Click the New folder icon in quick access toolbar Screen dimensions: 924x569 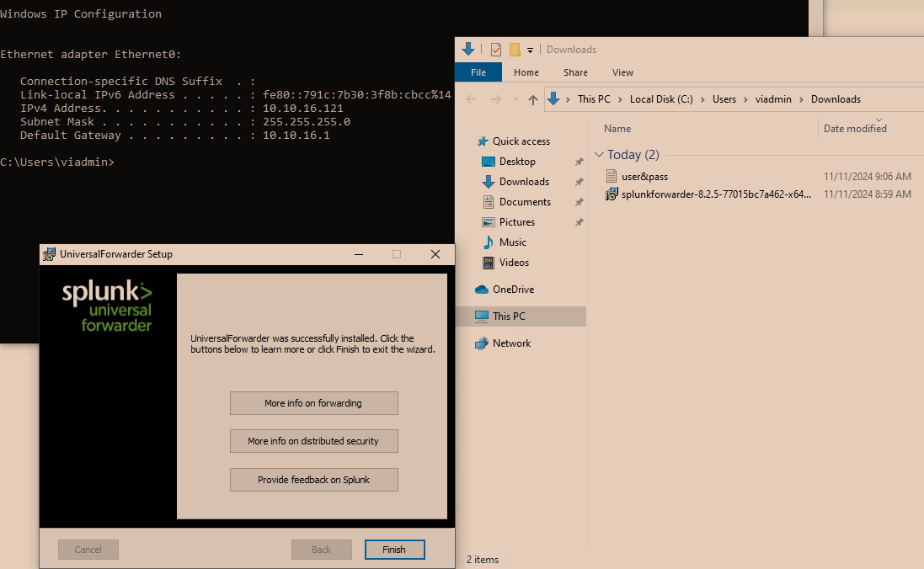click(515, 50)
